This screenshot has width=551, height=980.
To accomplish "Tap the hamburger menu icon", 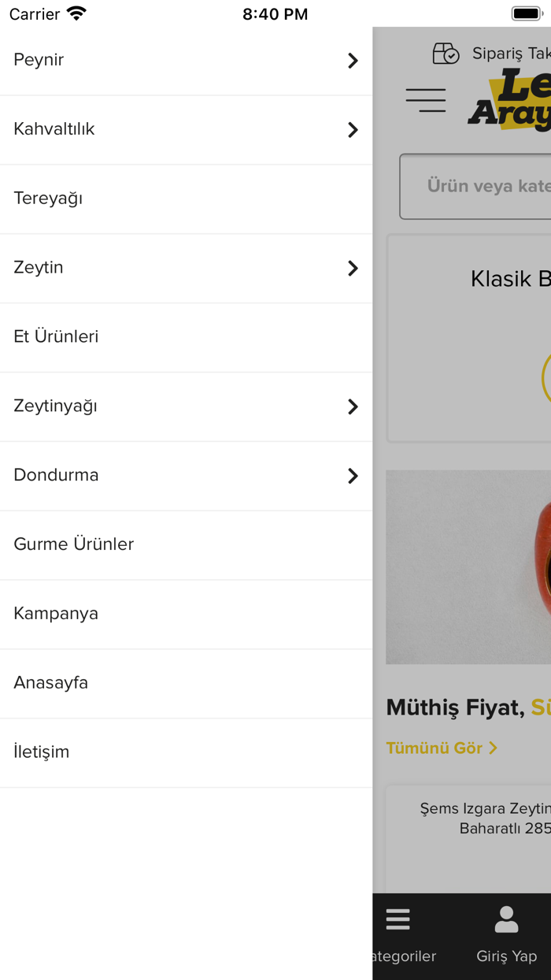I will coord(426,100).
